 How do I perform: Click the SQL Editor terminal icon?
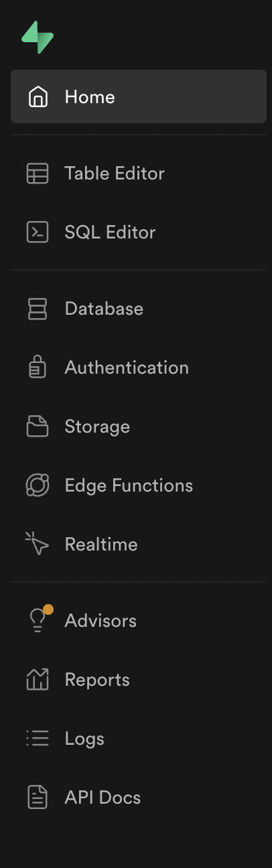(x=38, y=232)
